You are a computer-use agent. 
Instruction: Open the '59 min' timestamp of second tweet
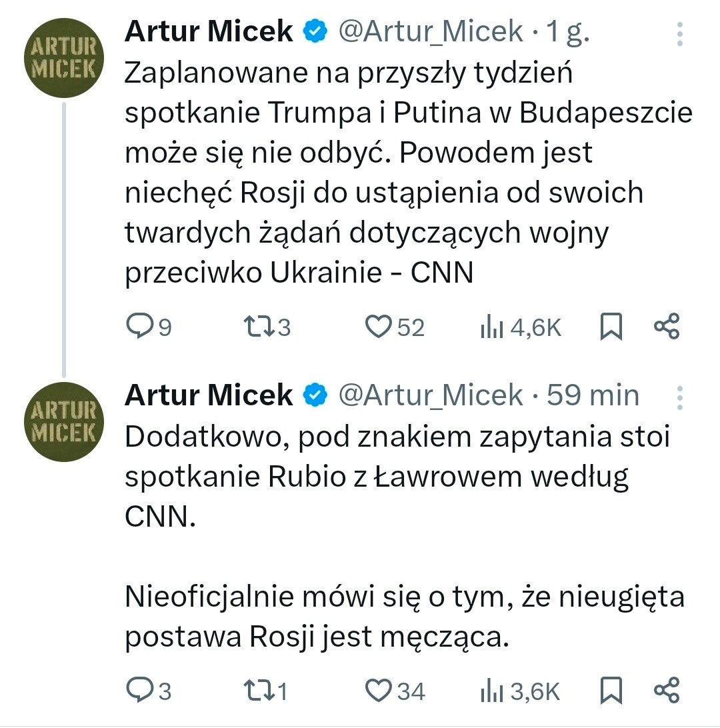(593, 395)
